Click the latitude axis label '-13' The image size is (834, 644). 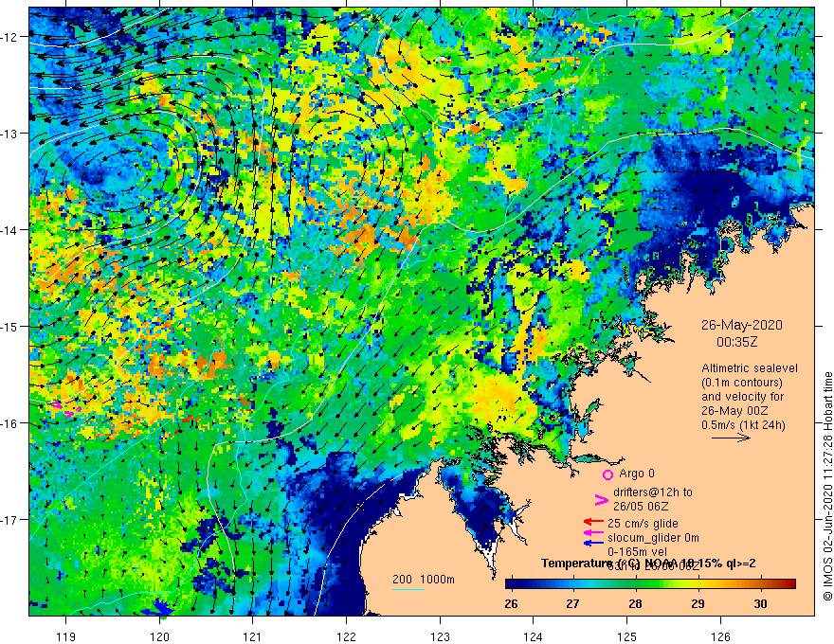(9, 133)
